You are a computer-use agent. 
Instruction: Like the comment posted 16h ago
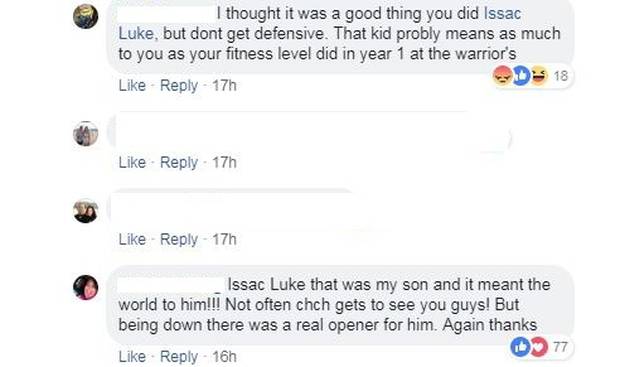(132, 356)
